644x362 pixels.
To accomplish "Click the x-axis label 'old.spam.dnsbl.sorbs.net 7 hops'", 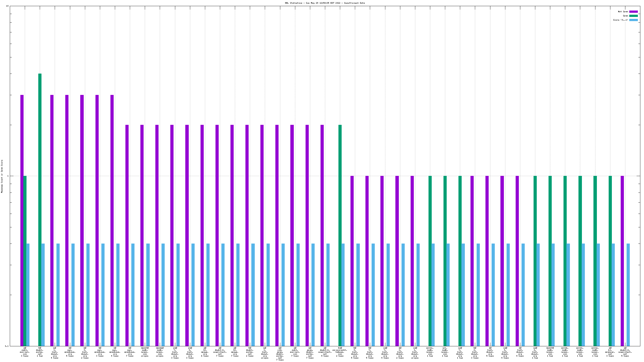I will [x=280, y=354].
